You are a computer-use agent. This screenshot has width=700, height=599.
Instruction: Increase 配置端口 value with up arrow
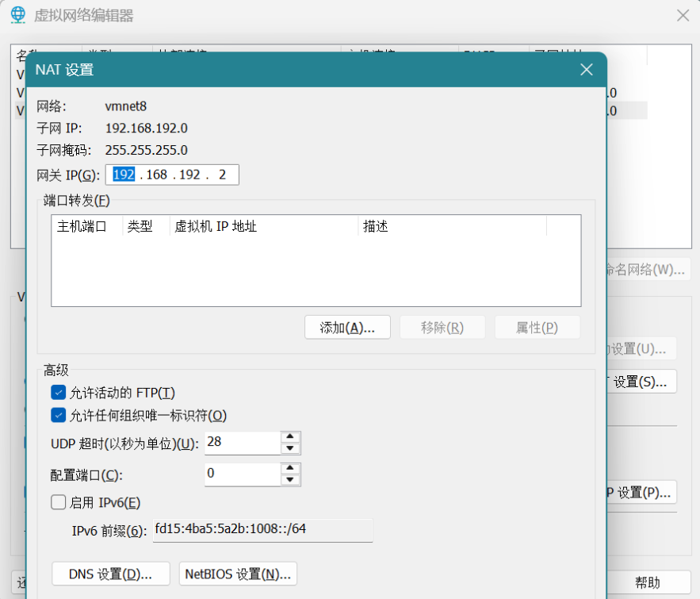(290, 468)
